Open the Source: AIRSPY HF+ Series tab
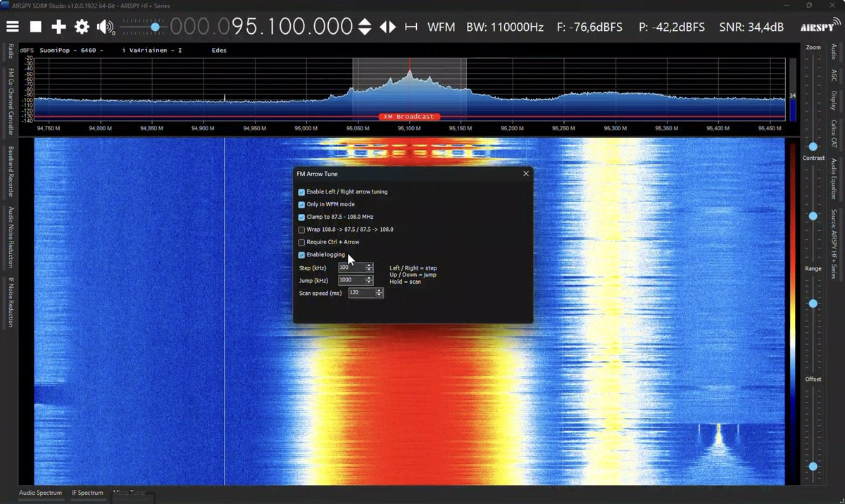 834,245
